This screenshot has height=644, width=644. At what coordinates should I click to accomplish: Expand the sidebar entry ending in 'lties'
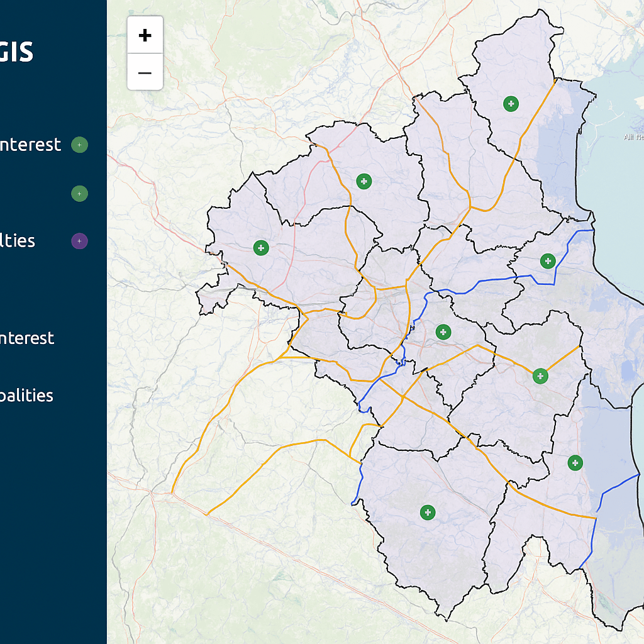pyautogui.click(x=18, y=241)
